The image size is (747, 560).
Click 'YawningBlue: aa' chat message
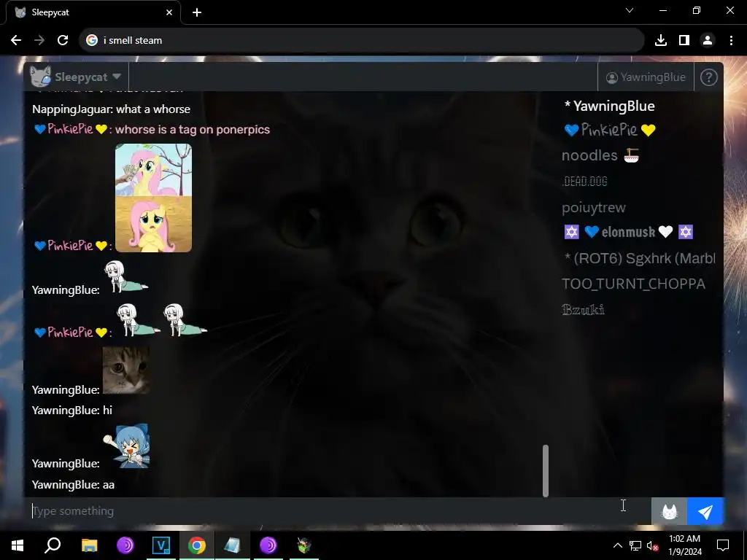(x=73, y=485)
